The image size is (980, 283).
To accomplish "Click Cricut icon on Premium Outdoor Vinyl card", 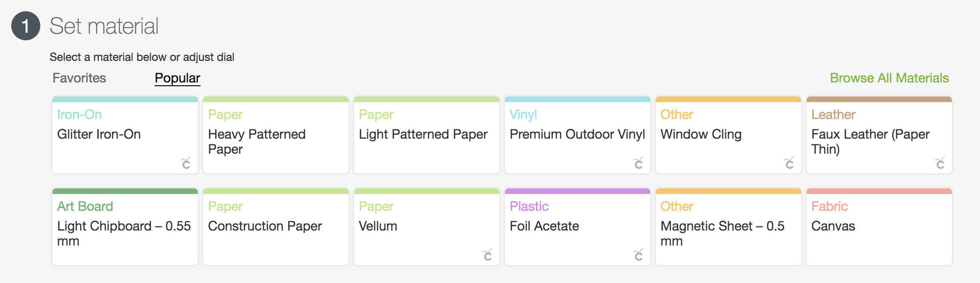I will tap(638, 163).
